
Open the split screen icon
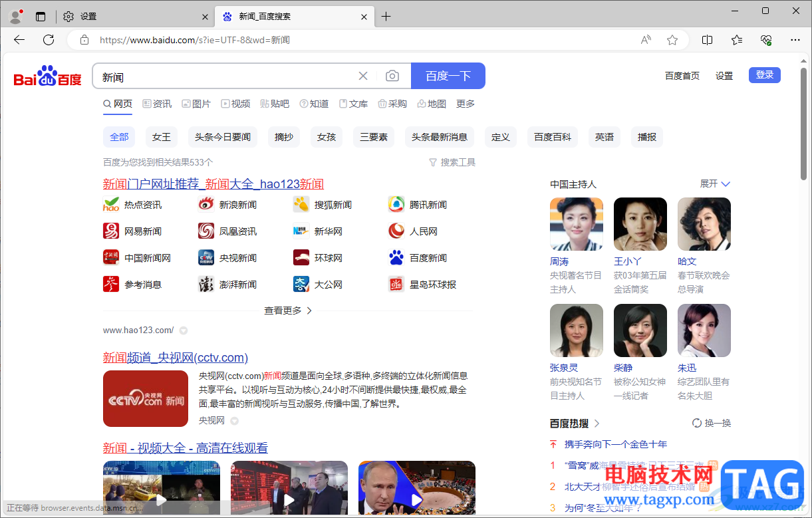(x=708, y=40)
